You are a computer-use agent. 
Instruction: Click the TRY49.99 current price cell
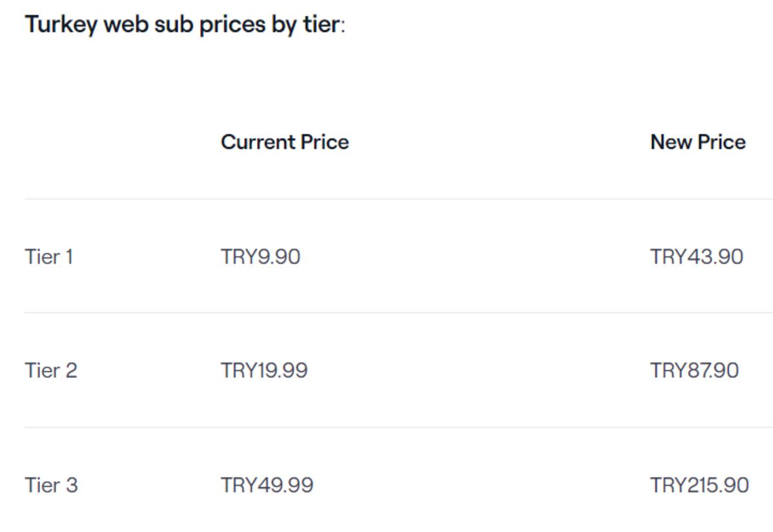(x=267, y=485)
